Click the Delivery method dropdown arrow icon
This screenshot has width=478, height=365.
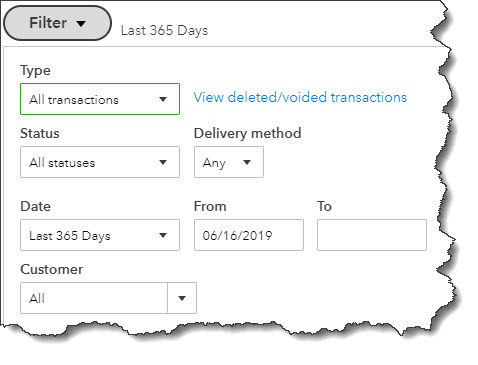click(247, 162)
